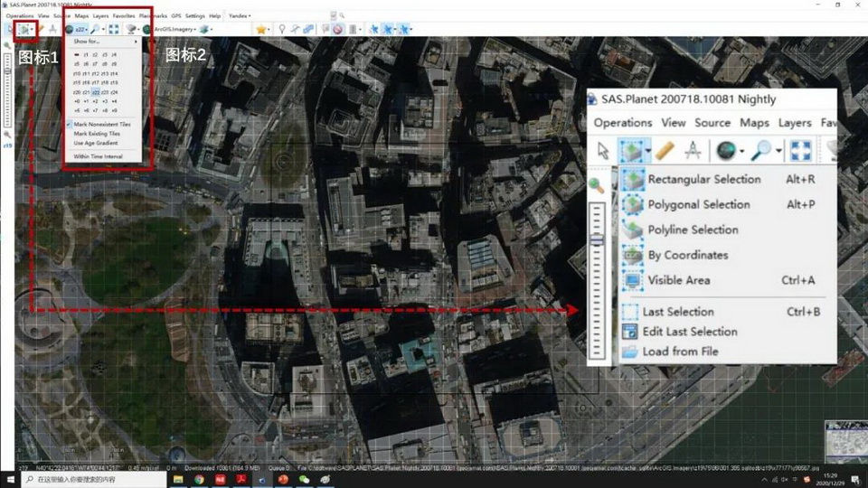Image resolution: width=868 pixels, height=488 pixels.
Task: Choose Polygonal Selection from the menu
Action: tap(698, 204)
